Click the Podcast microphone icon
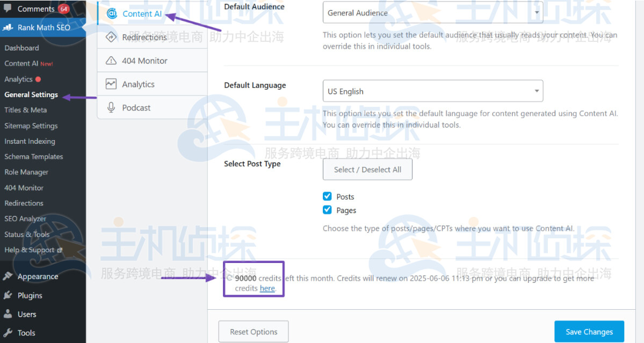Image resolution: width=644 pixels, height=343 pixels. (x=111, y=108)
